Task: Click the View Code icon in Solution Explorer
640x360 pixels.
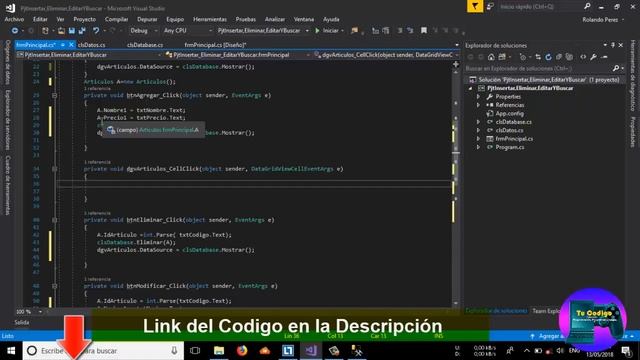Action: tap(583, 57)
